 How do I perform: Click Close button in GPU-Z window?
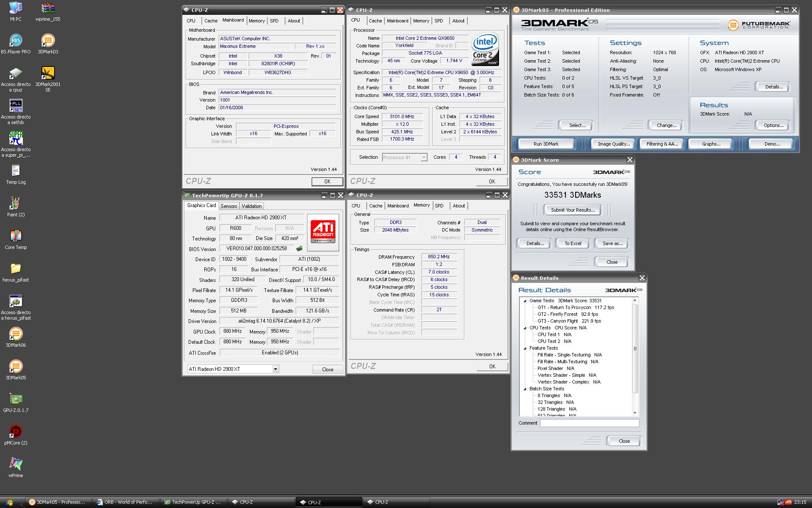(x=328, y=370)
